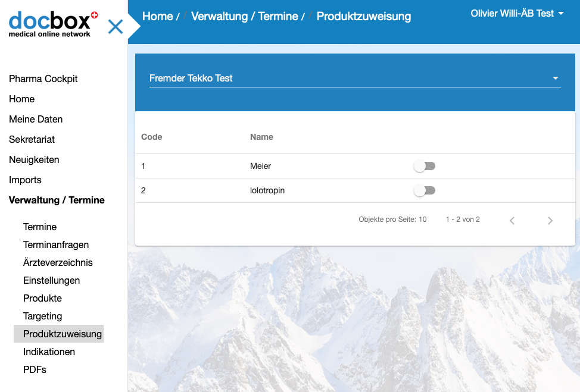Select Indikationen in the sidebar
This screenshot has height=392, width=580.
click(x=49, y=352)
